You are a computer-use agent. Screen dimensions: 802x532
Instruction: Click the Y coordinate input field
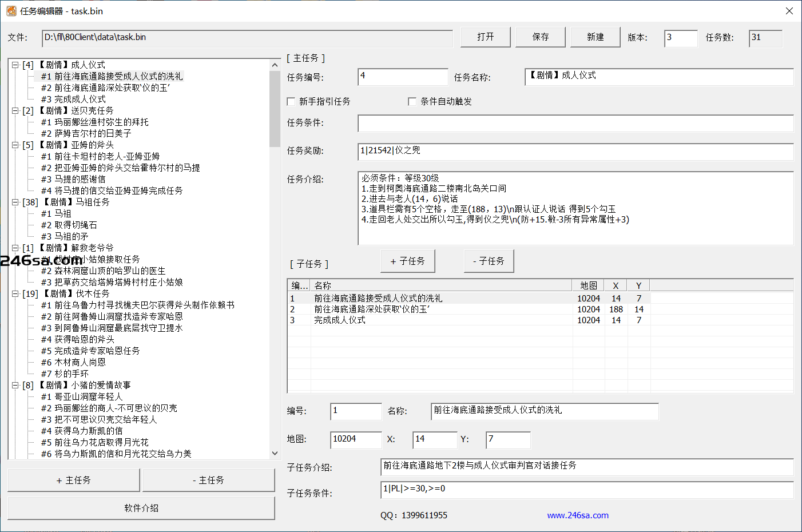(x=509, y=440)
